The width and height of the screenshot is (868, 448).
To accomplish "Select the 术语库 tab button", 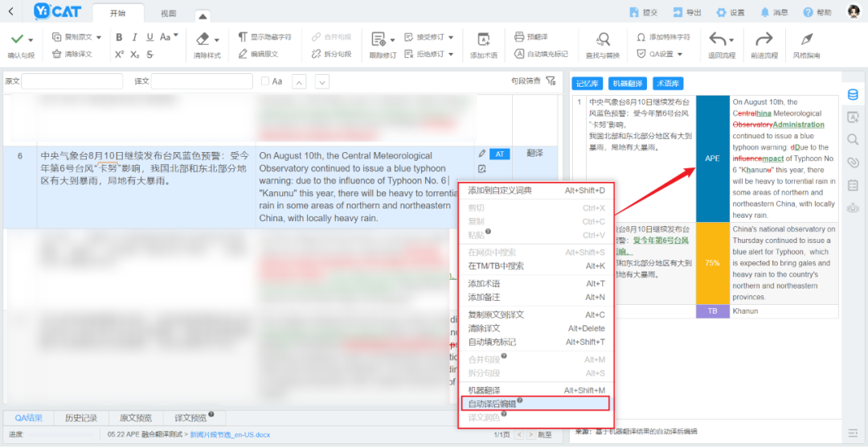I will pos(668,84).
